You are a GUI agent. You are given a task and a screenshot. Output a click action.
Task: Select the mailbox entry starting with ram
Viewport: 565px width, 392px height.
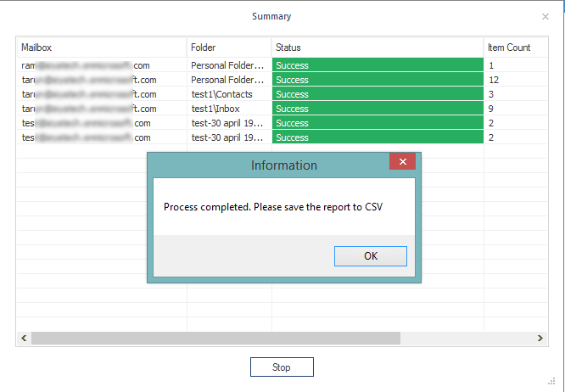click(87, 64)
